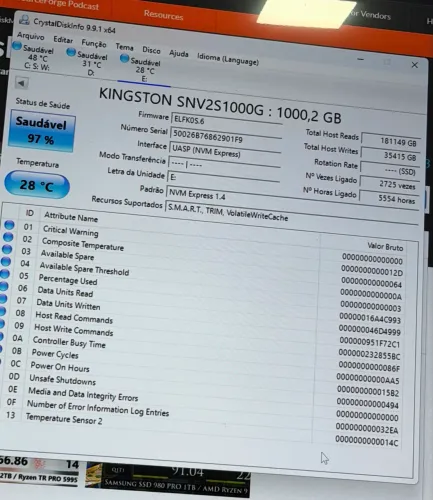Click the status icon of Available Spare row
The width and height of the screenshot is (433, 500).
click(7, 249)
